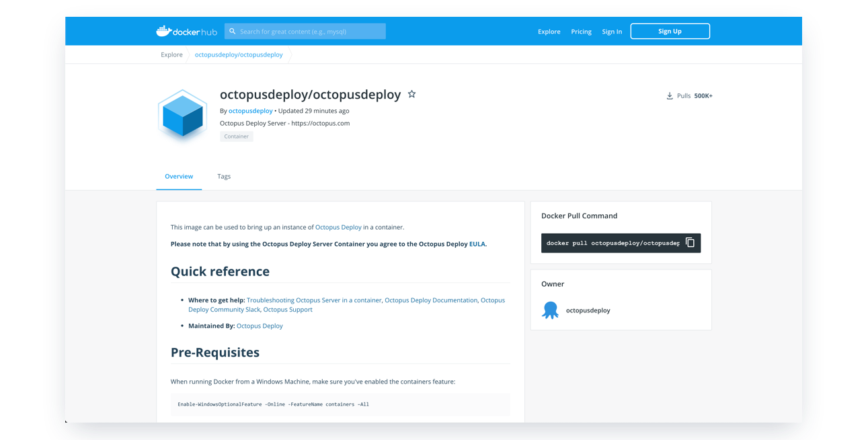Click 'Octopus Deploy Server - https://octopus.com' description
868x440 pixels.
coord(284,123)
